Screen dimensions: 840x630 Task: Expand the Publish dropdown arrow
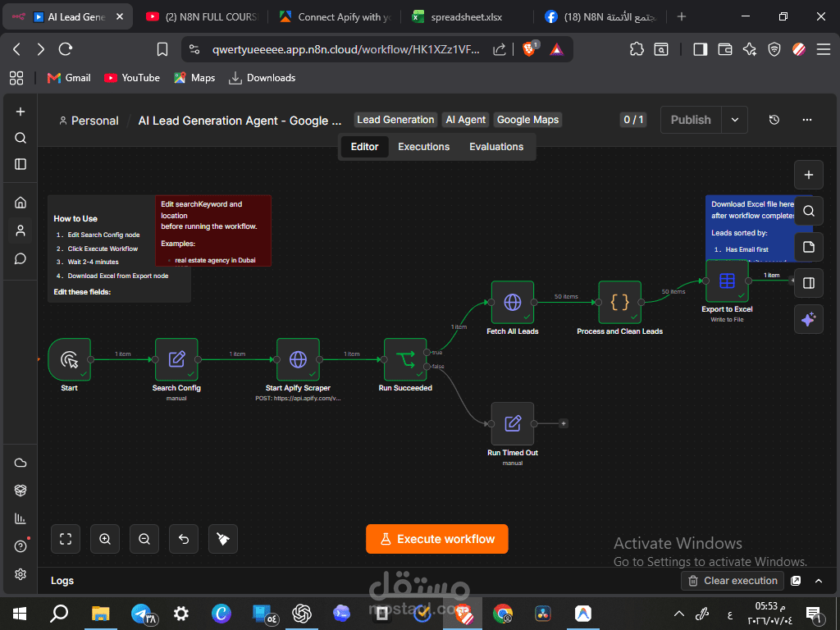735,120
